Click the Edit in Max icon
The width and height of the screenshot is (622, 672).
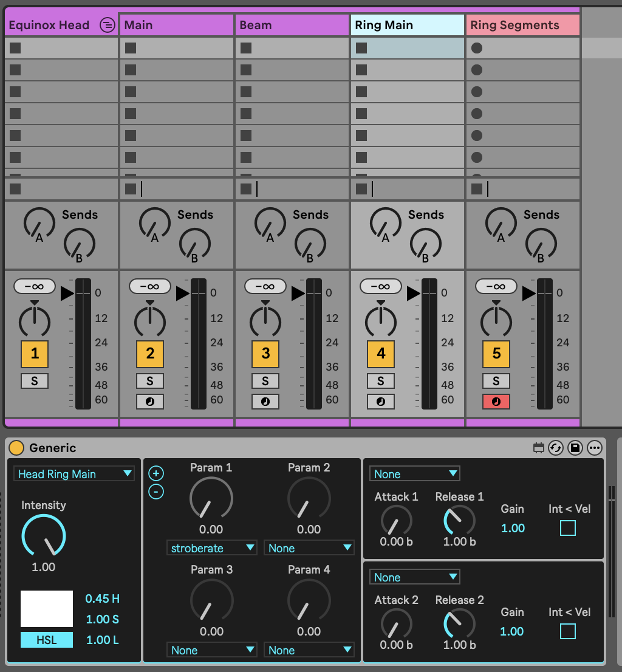538,448
